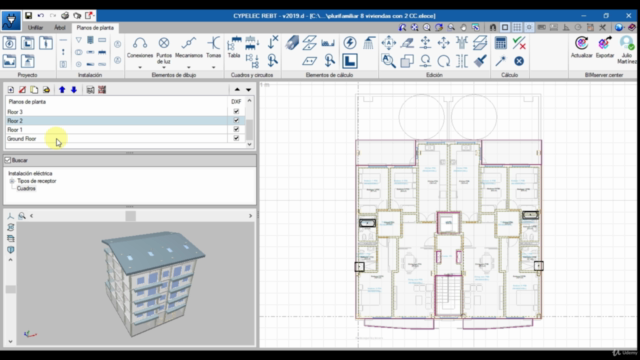Click the printer icon in title toolbar
Viewport: 640px width, 360px height.
(x=65, y=16)
